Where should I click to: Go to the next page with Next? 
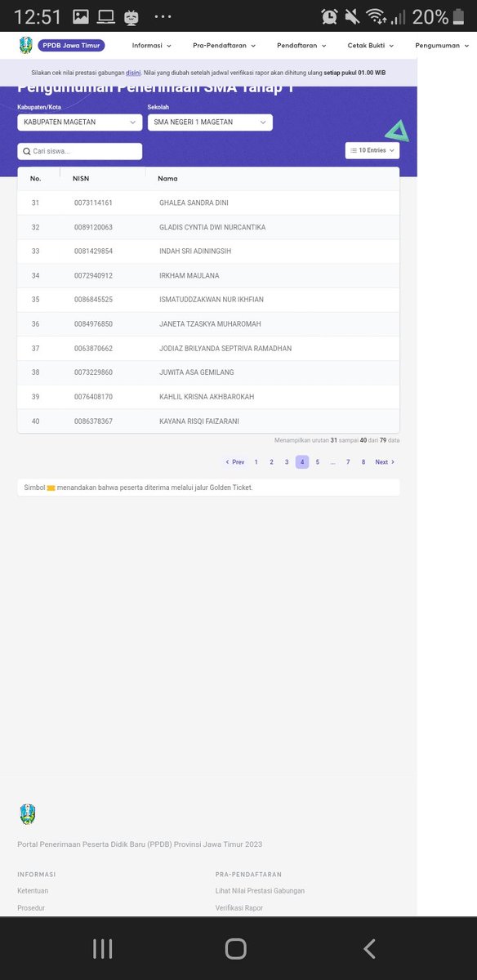[385, 462]
